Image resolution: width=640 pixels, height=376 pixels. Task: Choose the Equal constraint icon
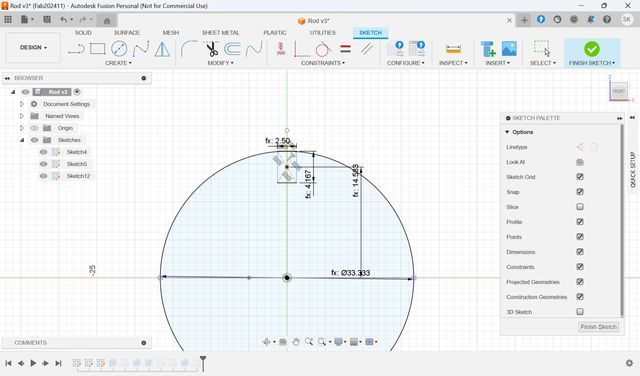coord(345,49)
